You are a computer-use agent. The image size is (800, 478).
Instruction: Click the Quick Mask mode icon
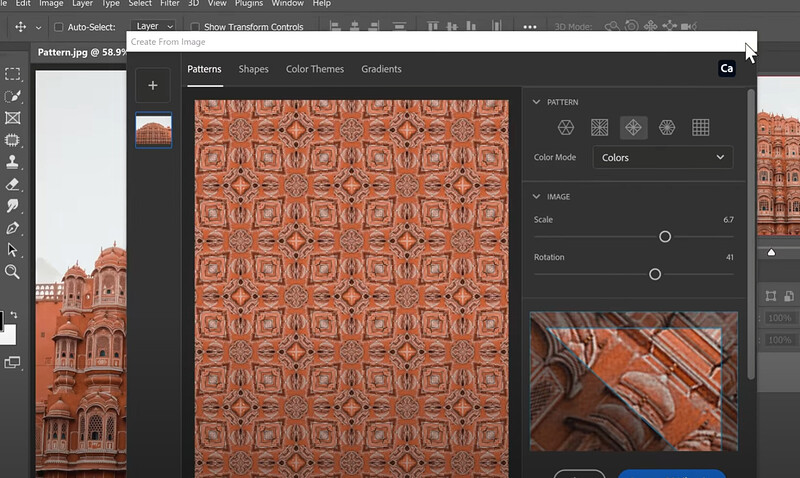point(12,362)
